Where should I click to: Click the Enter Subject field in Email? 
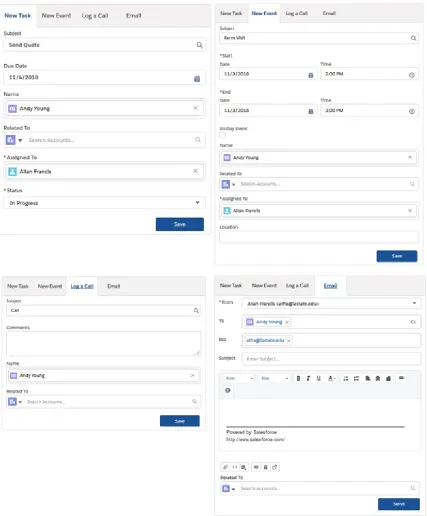tap(331, 359)
